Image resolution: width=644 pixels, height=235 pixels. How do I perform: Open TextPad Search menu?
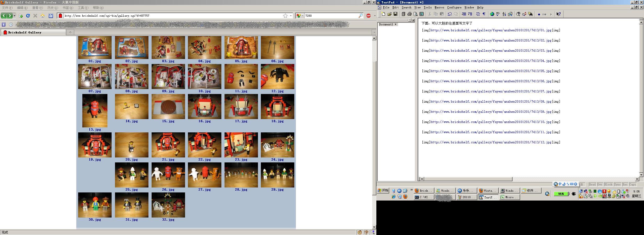(406, 7)
